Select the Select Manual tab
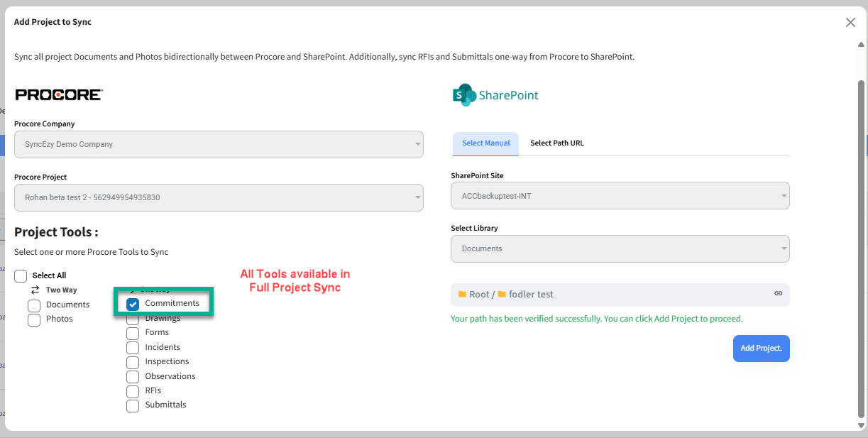 tap(485, 143)
